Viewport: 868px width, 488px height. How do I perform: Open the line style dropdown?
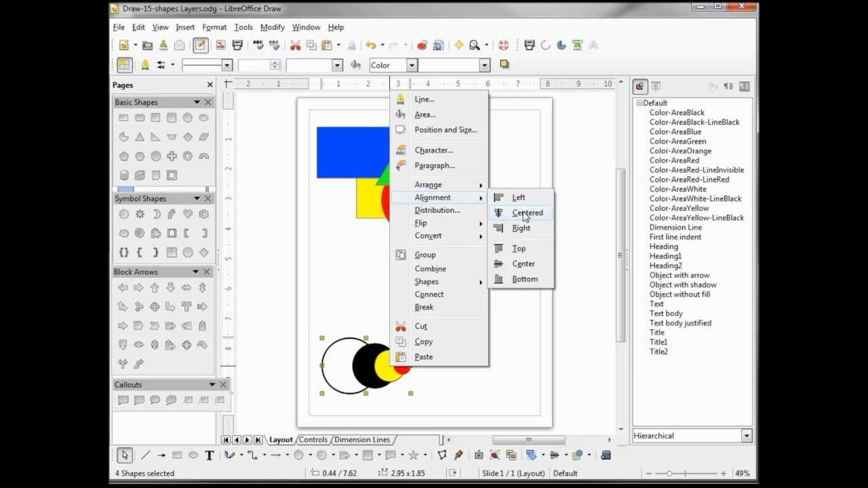[226, 65]
